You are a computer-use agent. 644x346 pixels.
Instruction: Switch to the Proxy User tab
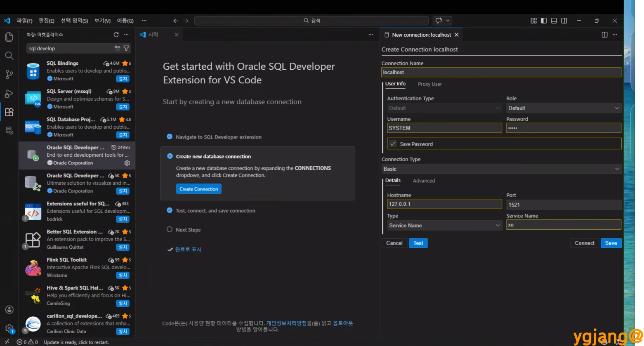coord(429,84)
